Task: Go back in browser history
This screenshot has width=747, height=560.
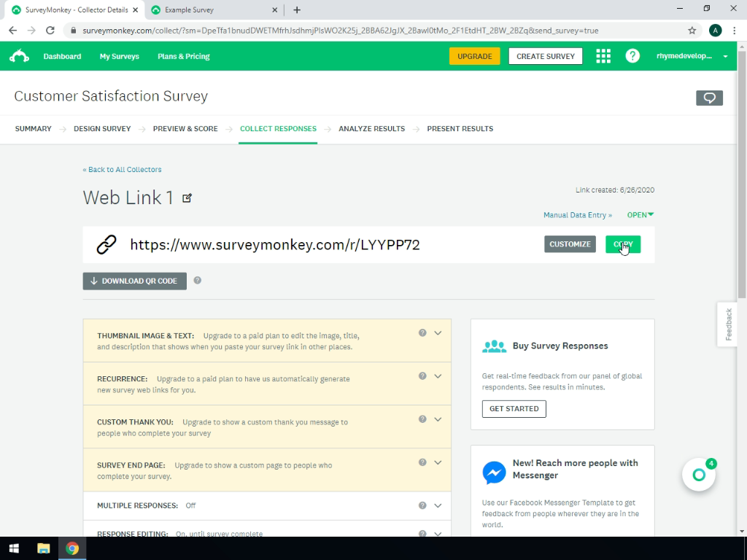Action: tap(13, 31)
